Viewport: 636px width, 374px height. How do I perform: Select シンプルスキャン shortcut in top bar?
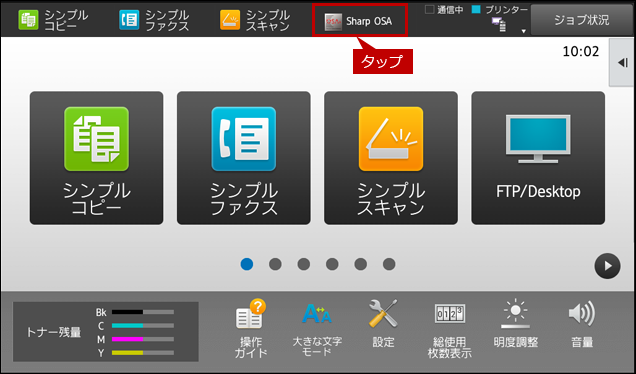pyautogui.click(x=255, y=20)
